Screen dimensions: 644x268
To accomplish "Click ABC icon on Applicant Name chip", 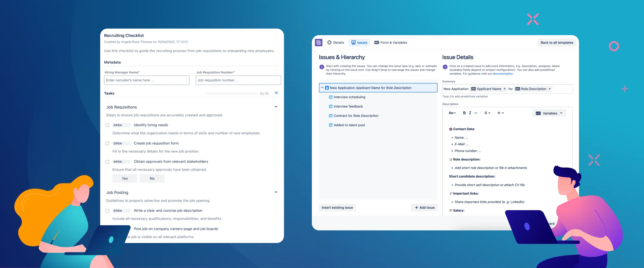I will coord(473,89).
